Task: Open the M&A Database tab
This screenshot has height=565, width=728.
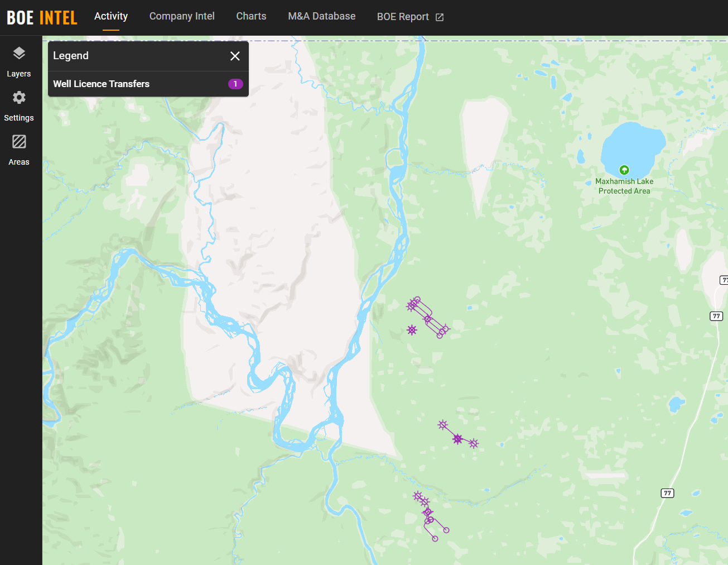Action: click(x=321, y=16)
